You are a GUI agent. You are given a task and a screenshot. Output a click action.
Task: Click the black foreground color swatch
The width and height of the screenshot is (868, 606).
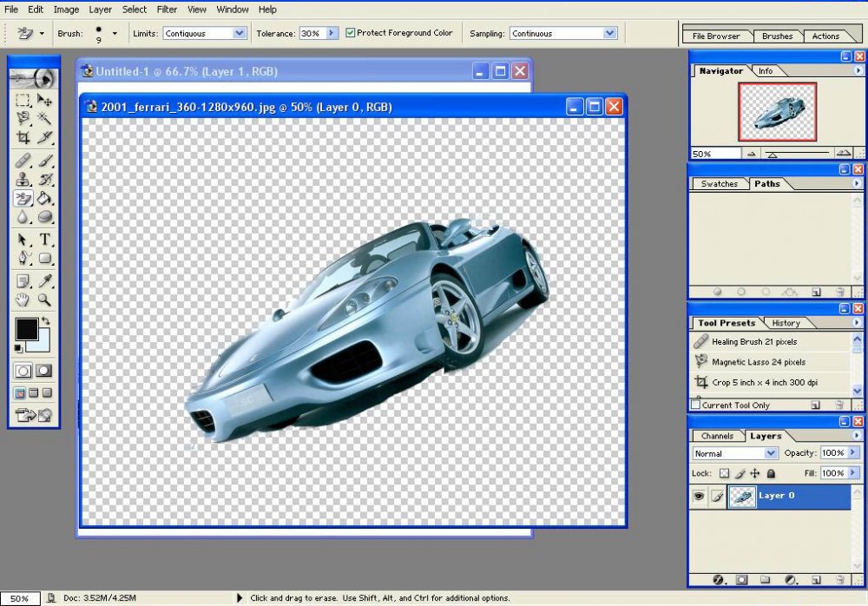click(x=27, y=329)
